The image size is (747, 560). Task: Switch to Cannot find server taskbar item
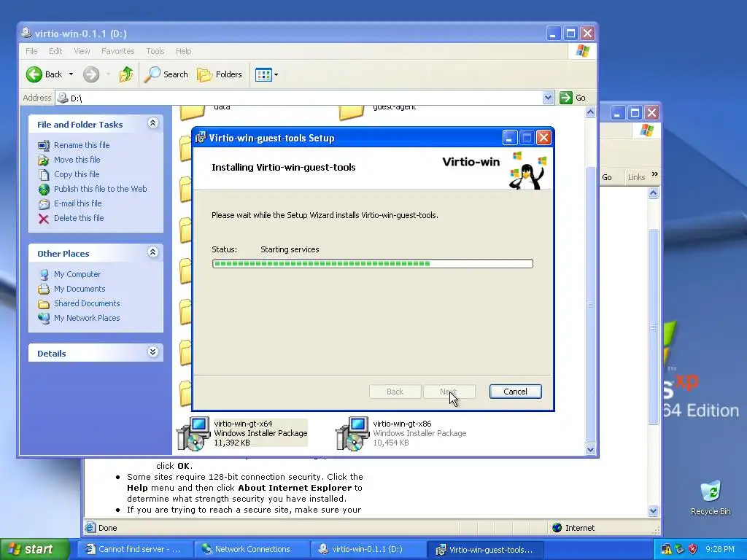click(135, 549)
